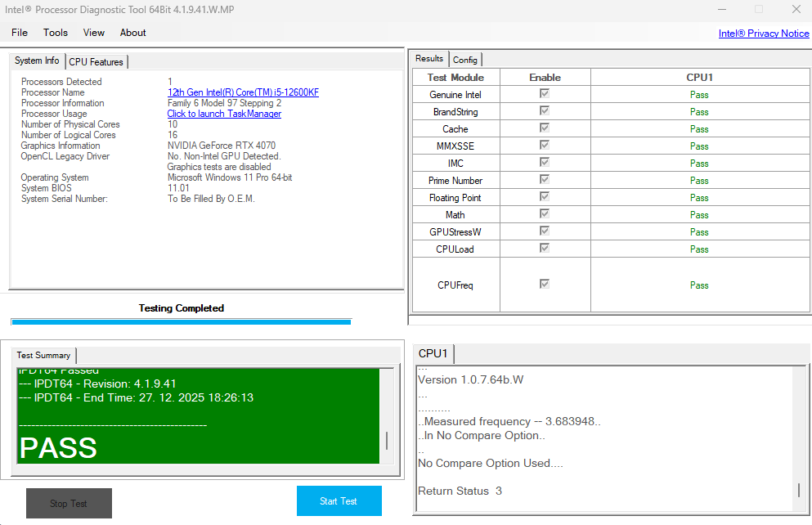Open the Config tab
The width and height of the screenshot is (812, 525).
[x=465, y=59]
